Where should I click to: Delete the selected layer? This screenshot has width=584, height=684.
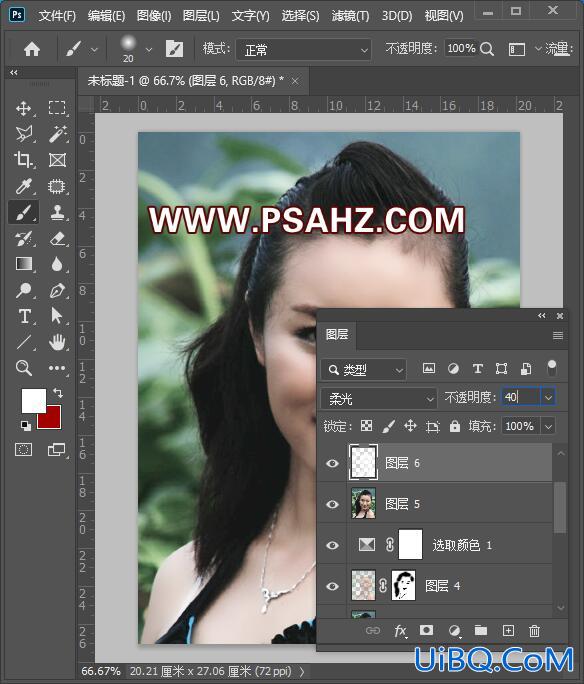(534, 631)
